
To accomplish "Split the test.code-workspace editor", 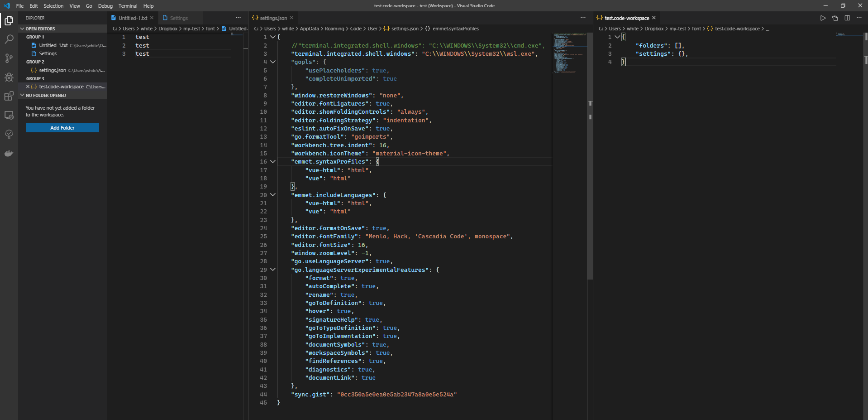I will (x=847, y=18).
